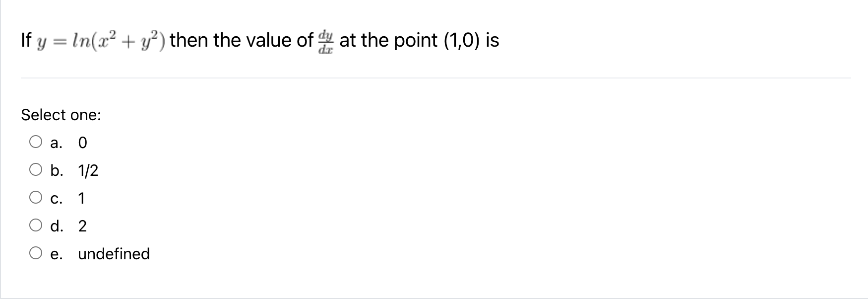The height and width of the screenshot is (302, 868).
Task: Choose the first radio button in the list
Action: click(x=36, y=142)
